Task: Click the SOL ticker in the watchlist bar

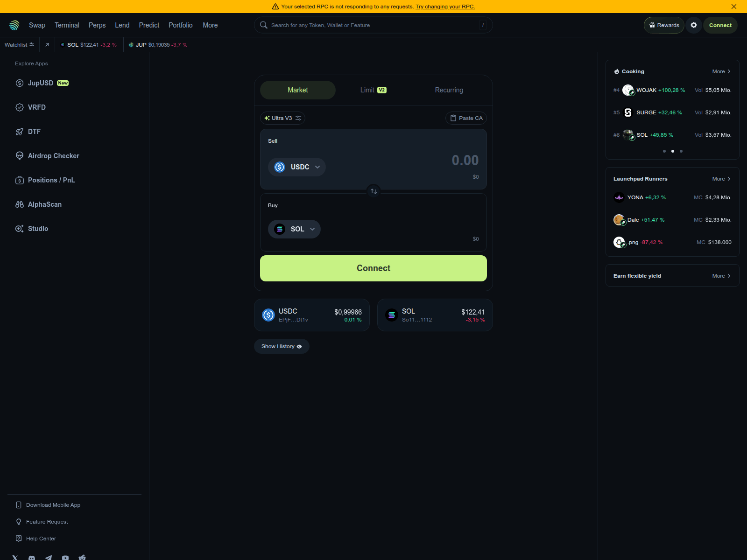Action: 89,45
